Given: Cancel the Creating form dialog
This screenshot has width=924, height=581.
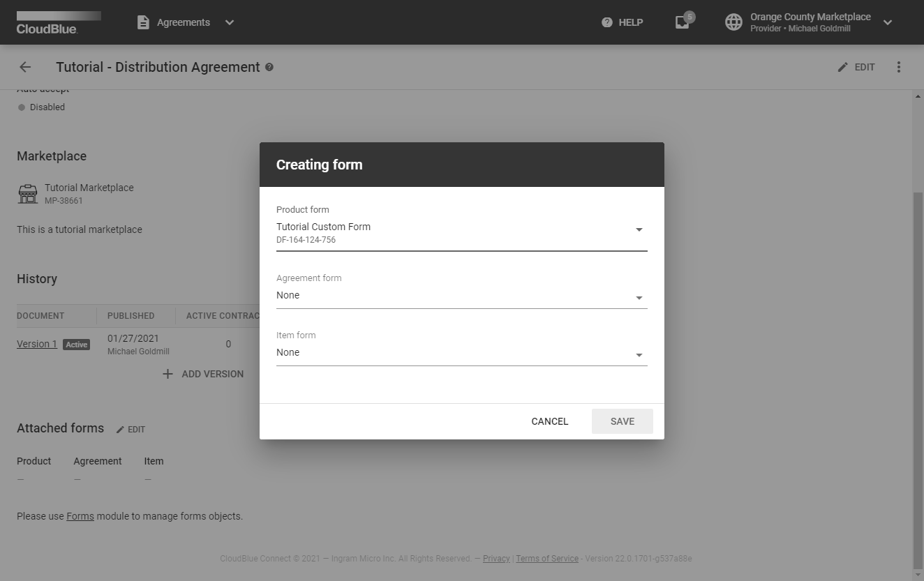Looking at the screenshot, I should click(x=549, y=421).
